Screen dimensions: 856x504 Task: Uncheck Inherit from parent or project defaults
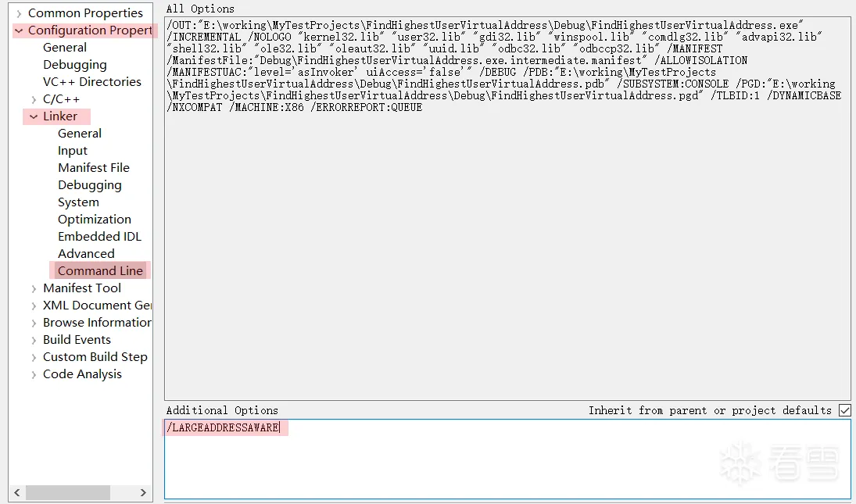tap(844, 410)
